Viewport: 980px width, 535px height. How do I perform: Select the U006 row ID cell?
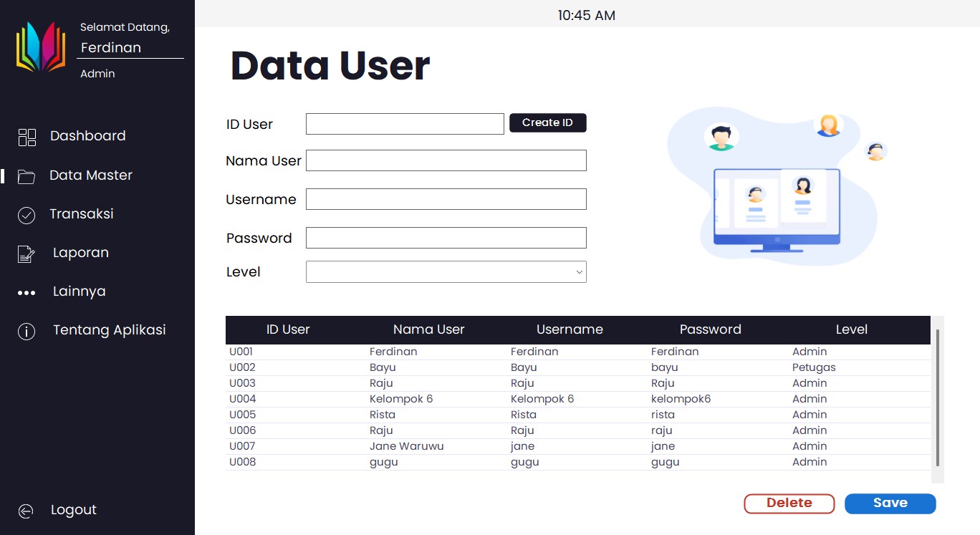point(242,430)
